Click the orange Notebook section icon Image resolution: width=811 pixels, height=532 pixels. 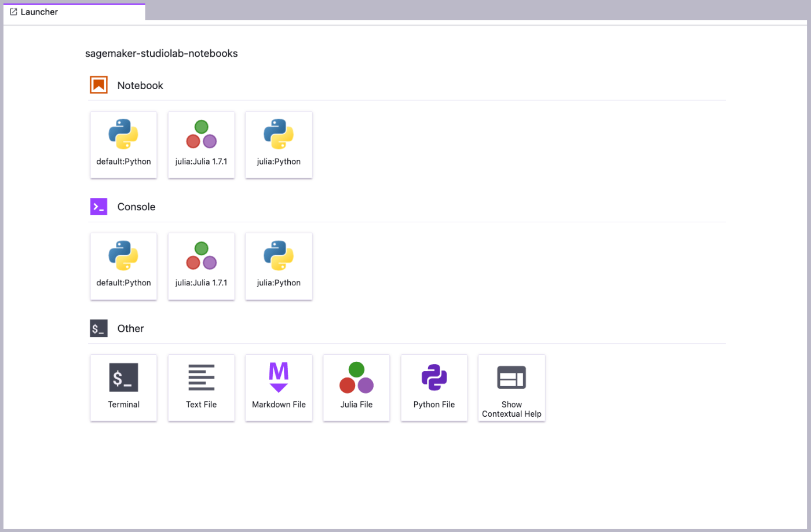tap(98, 85)
